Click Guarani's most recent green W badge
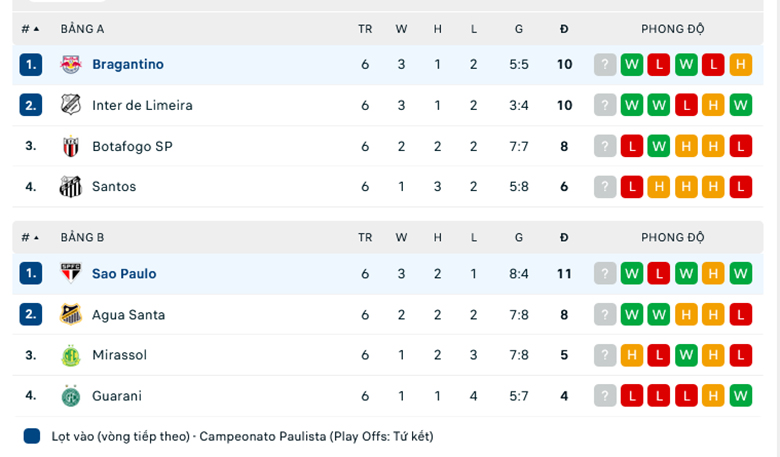The width and height of the screenshot is (780, 457). (740, 396)
